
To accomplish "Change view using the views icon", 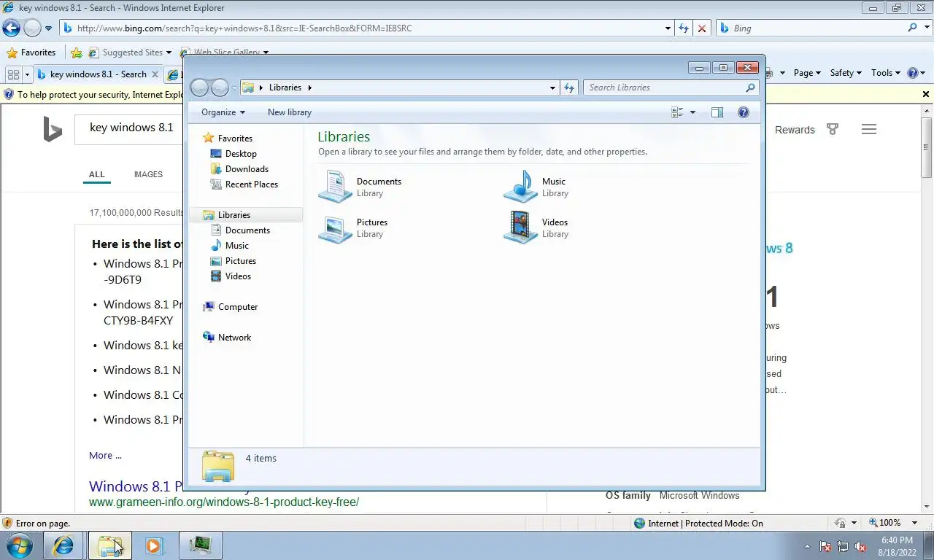I will (x=677, y=112).
